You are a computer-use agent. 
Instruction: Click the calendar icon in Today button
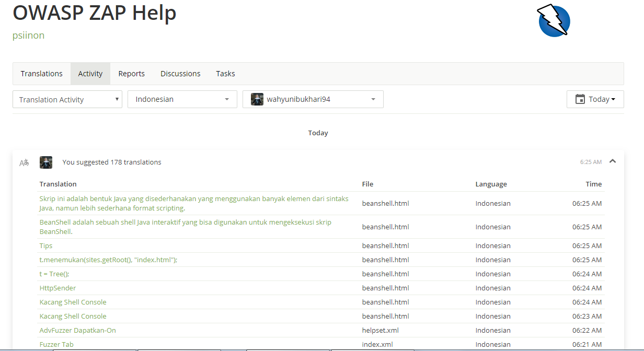click(580, 99)
